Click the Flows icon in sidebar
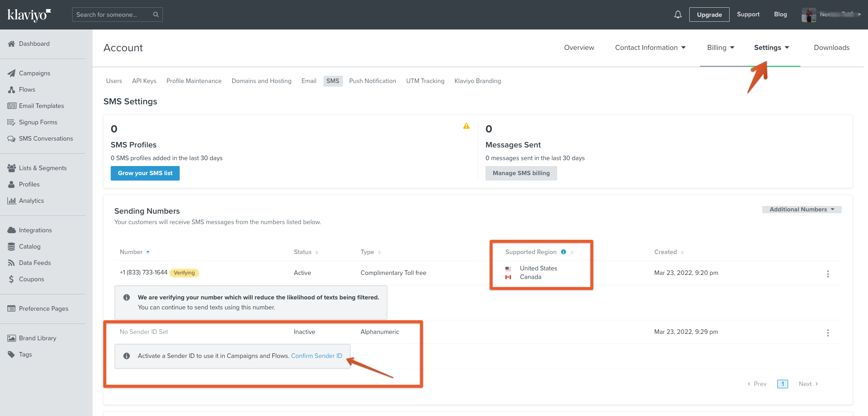This screenshot has height=416, width=868. [x=11, y=90]
